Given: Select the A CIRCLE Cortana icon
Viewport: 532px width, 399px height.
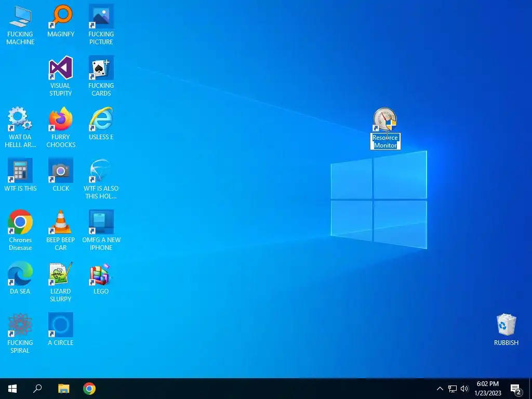Looking at the screenshot, I should [61, 325].
